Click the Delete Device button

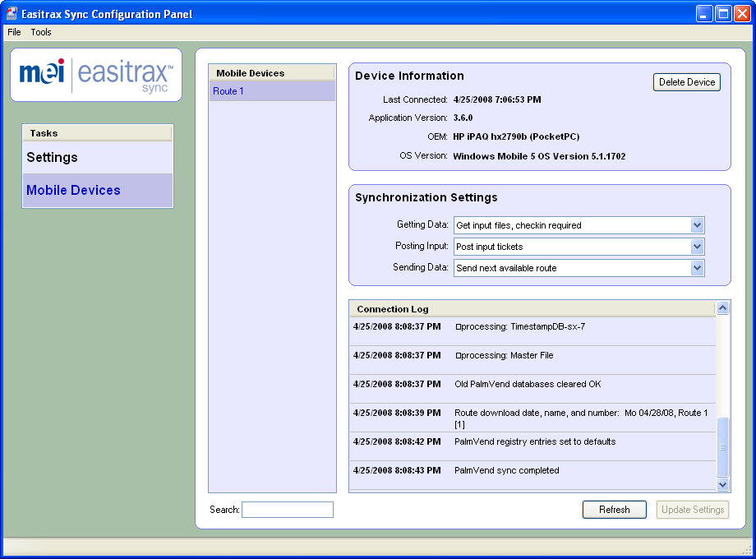pyautogui.click(x=687, y=82)
